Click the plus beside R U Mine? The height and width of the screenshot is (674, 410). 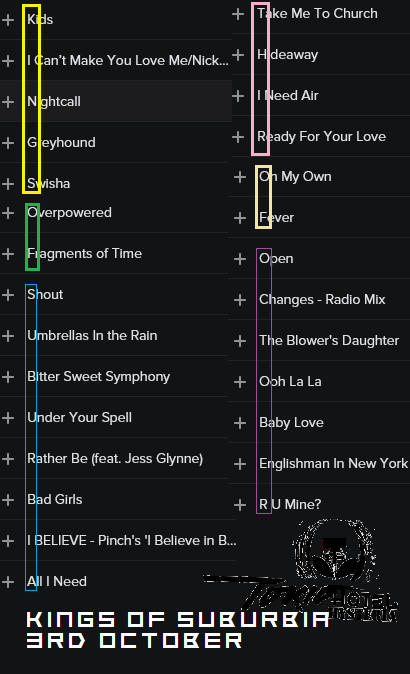point(240,505)
